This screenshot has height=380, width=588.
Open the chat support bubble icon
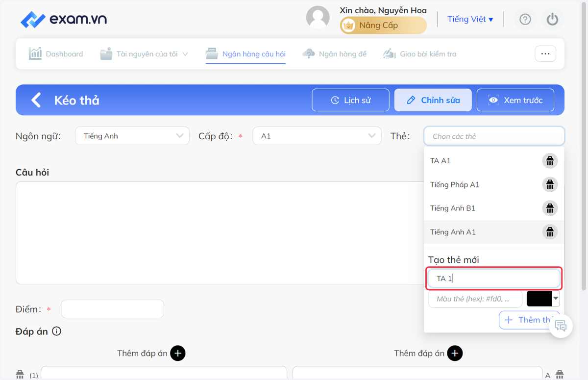tap(561, 326)
